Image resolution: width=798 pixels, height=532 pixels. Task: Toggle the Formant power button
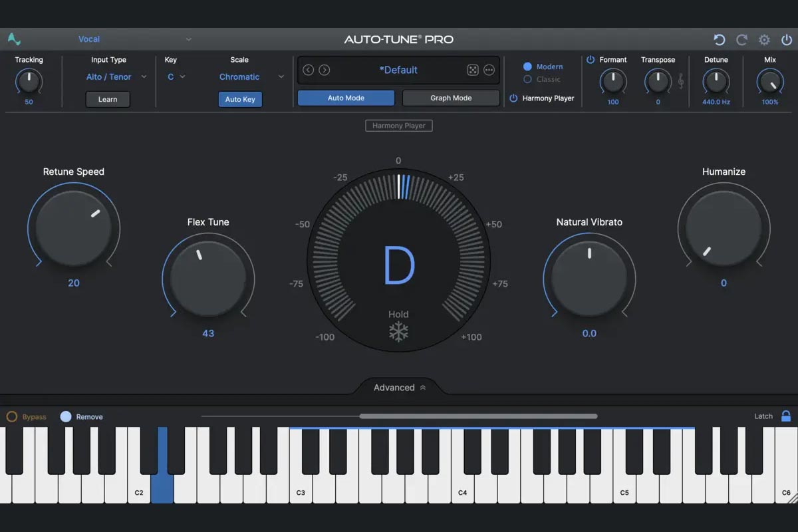click(591, 59)
